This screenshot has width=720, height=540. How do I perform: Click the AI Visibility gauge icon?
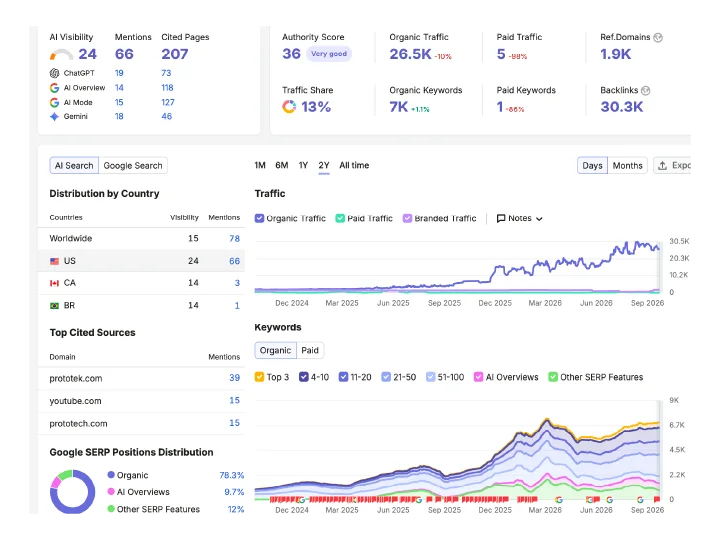pyautogui.click(x=62, y=55)
